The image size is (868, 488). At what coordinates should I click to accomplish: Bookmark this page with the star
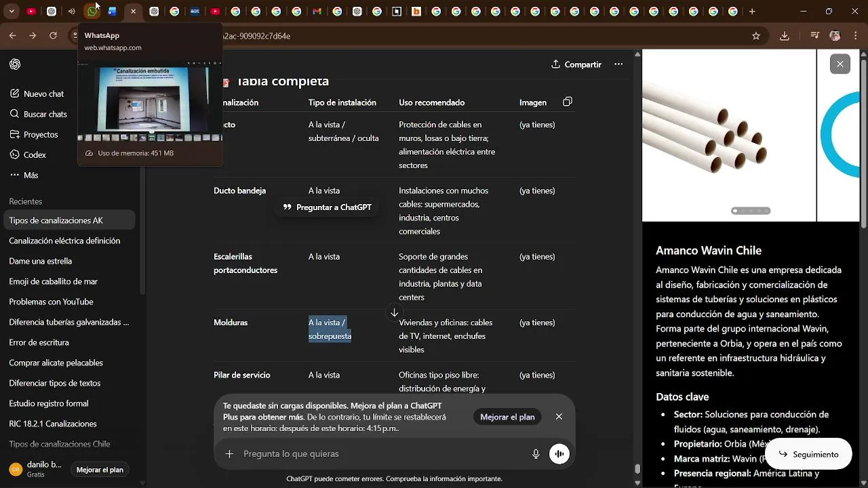click(x=756, y=36)
